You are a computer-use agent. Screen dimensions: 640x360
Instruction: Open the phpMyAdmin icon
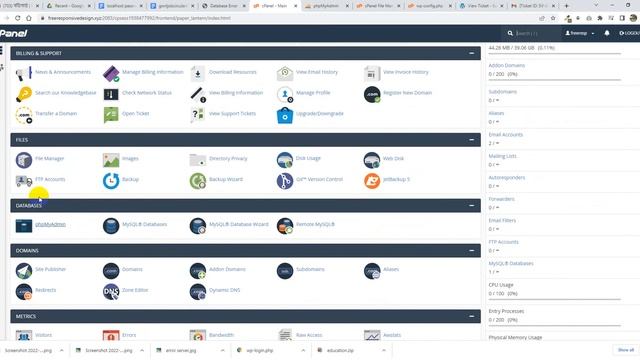pyautogui.click(x=24, y=226)
